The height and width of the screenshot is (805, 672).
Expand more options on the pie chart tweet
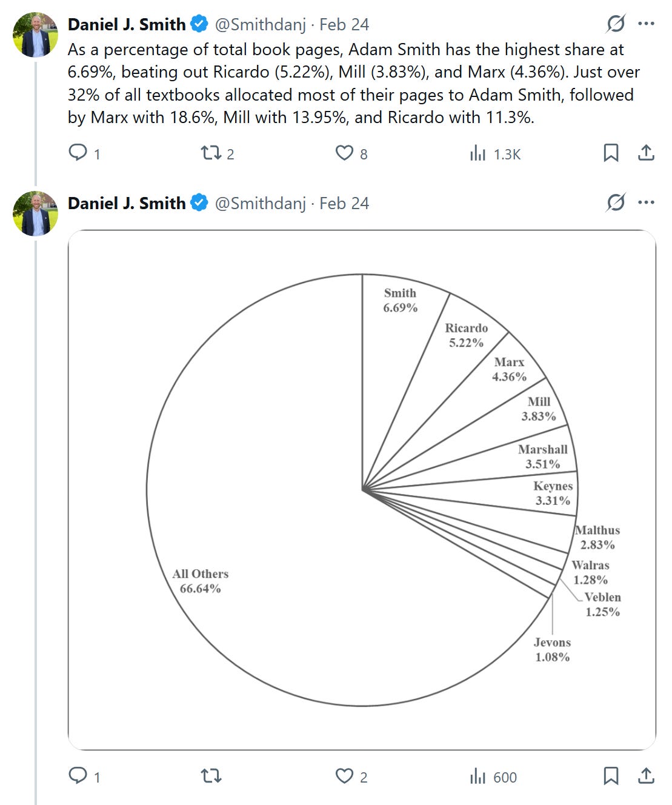[x=646, y=202]
